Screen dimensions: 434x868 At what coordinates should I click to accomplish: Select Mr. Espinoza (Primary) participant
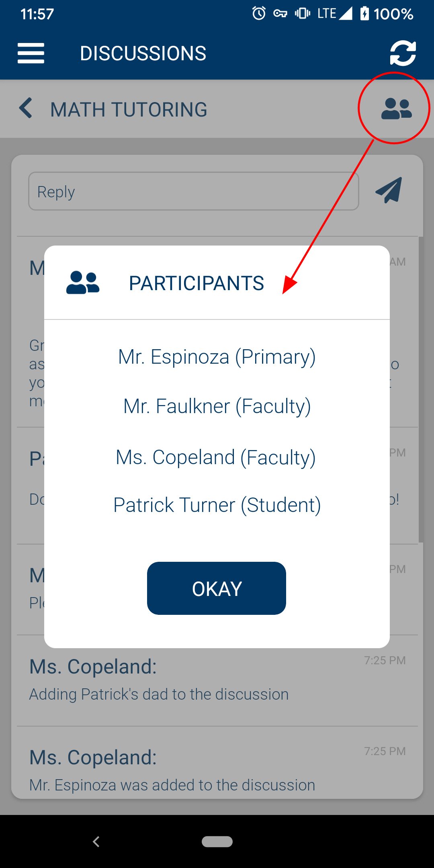pos(217,357)
